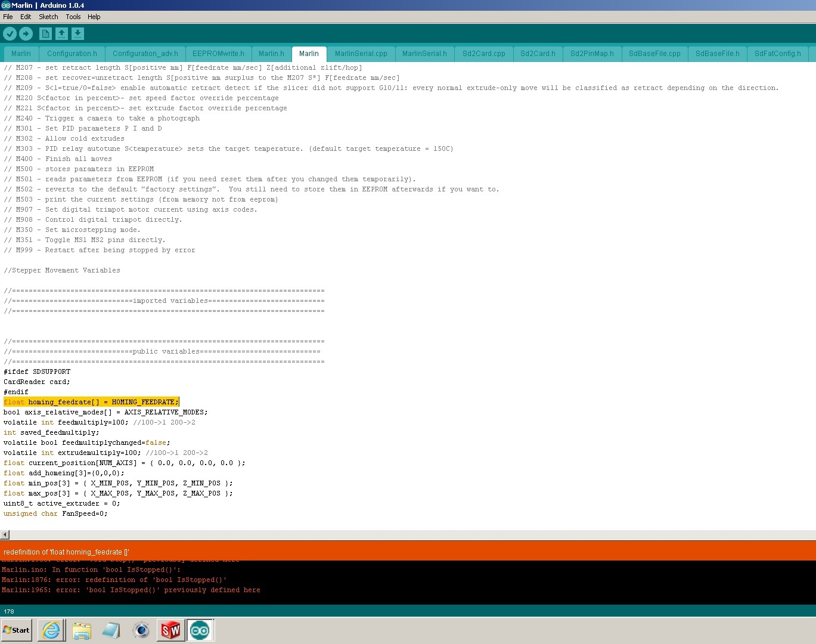Click the Verify checkmark icon

pyautogui.click(x=10, y=34)
